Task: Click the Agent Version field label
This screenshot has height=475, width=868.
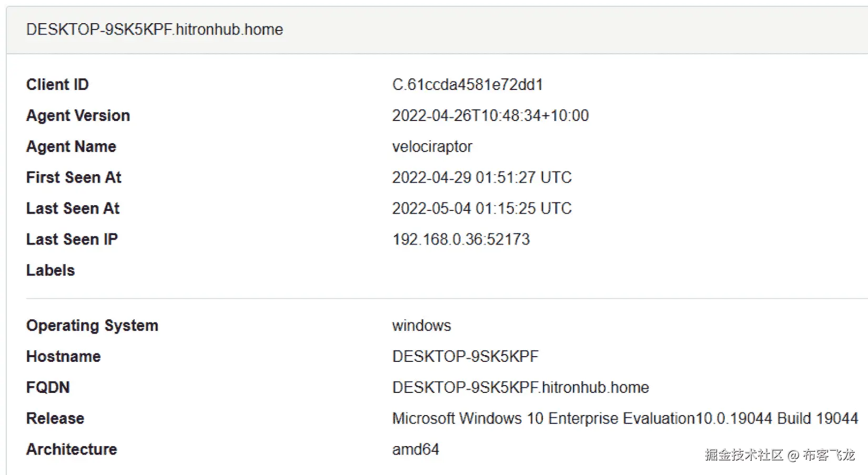Action: pyautogui.click(x=78, y=116)
